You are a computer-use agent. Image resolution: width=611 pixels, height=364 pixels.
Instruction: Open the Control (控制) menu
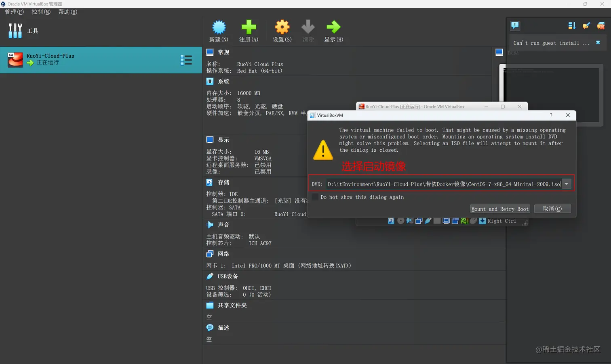click(x=41, y=12)
